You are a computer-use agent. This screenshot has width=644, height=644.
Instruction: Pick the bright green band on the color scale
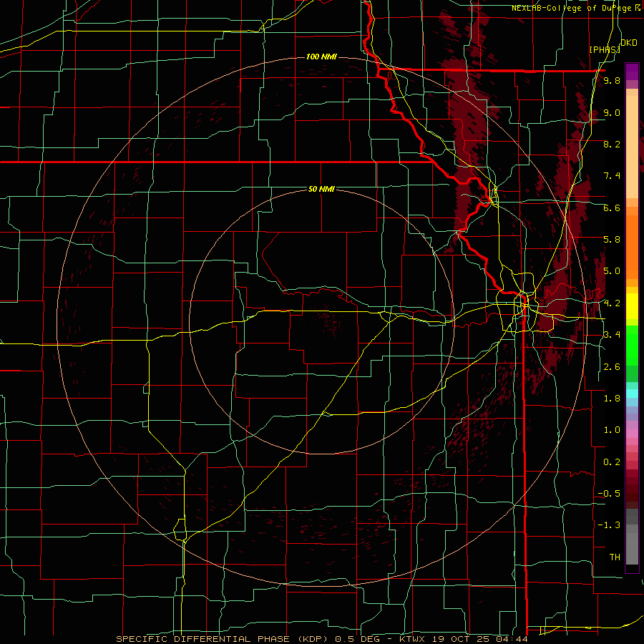click(632, 346)
